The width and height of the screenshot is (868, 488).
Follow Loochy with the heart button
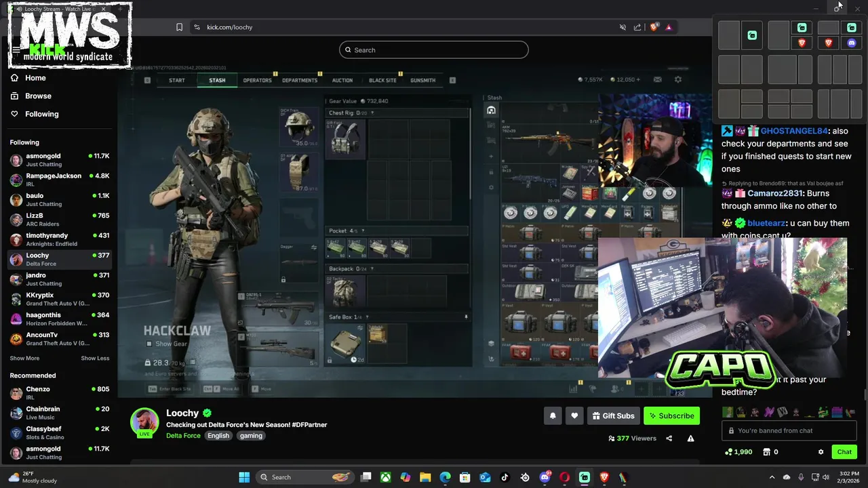coord(574,415)
